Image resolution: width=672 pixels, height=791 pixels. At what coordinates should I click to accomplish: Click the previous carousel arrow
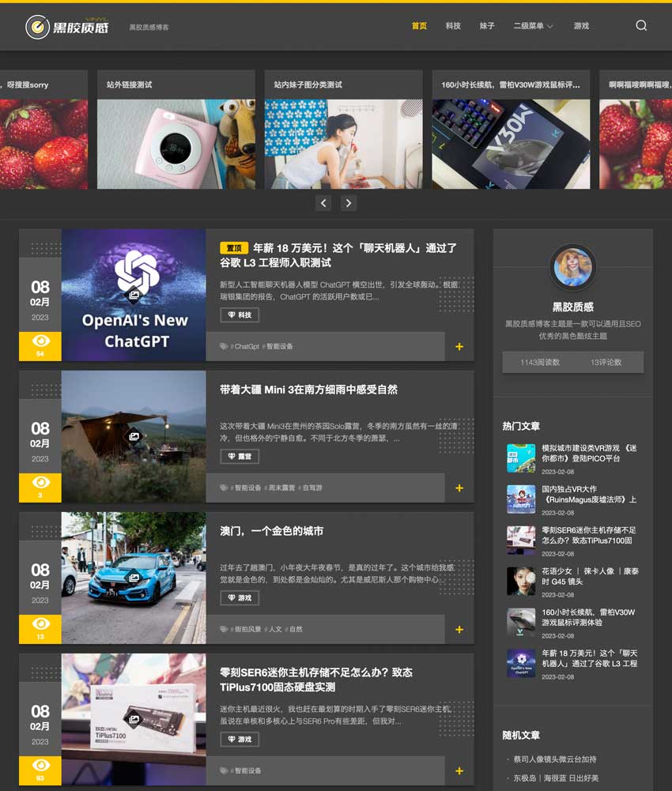(323, 202)
